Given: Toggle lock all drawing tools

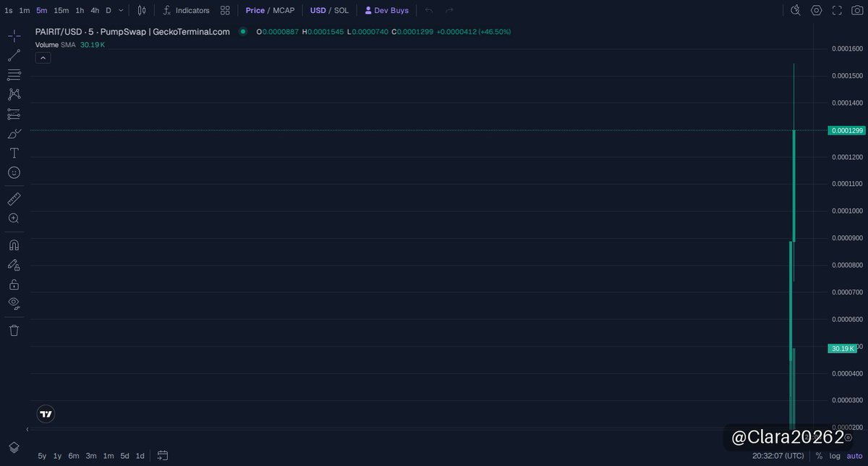Looking at the screenshot, I should point(14,284).
